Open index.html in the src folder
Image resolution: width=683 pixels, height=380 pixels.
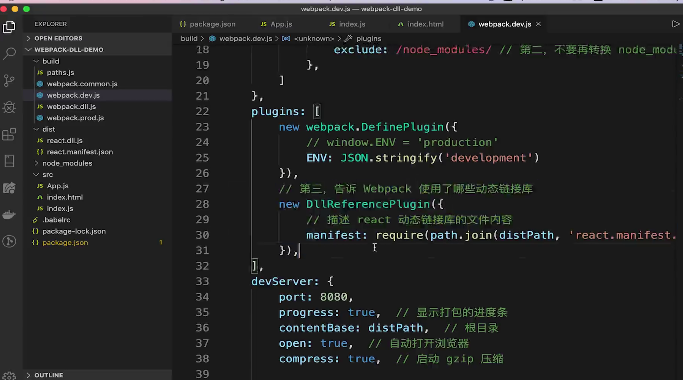pyautogui.click(x=64, y=197)
